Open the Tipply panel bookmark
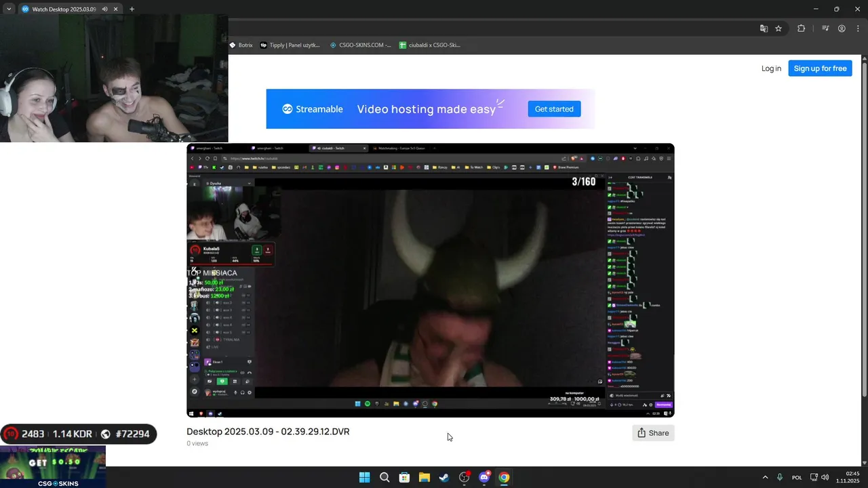The width and height of the screenshot is (868, 488). (x=290, y=45)
